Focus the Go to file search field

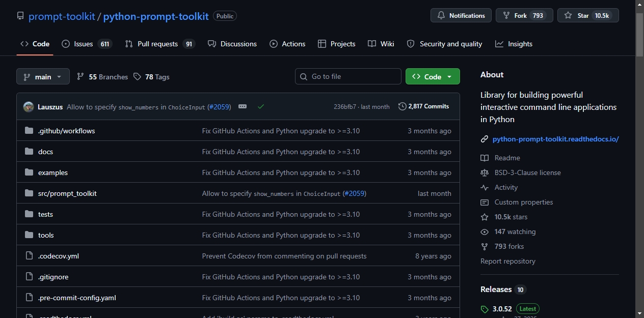[x=348, y=76]
